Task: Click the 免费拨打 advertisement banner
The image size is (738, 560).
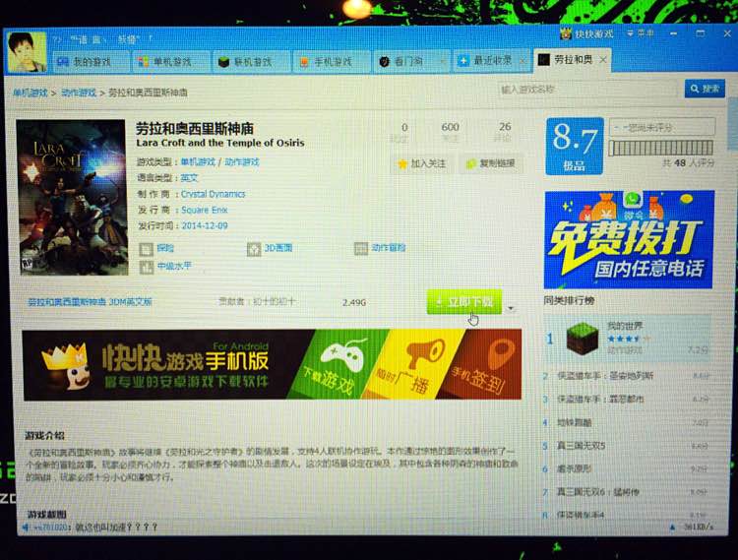Action: 629,239
